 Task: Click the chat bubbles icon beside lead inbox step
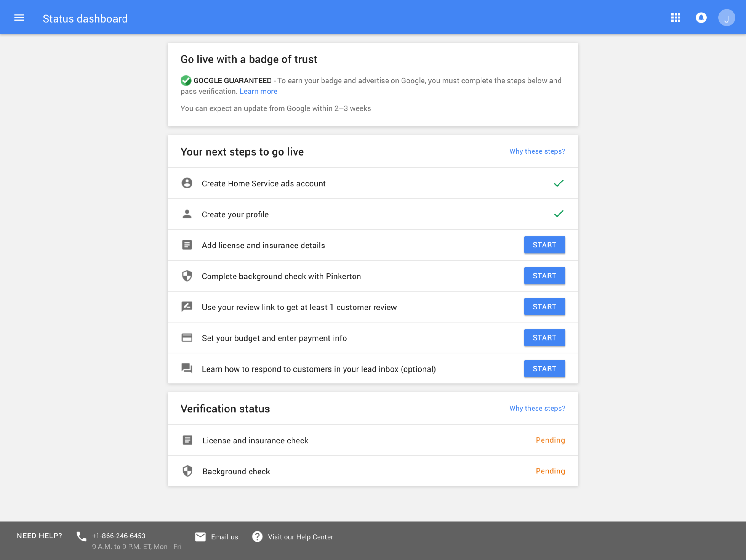coord(187,368)
